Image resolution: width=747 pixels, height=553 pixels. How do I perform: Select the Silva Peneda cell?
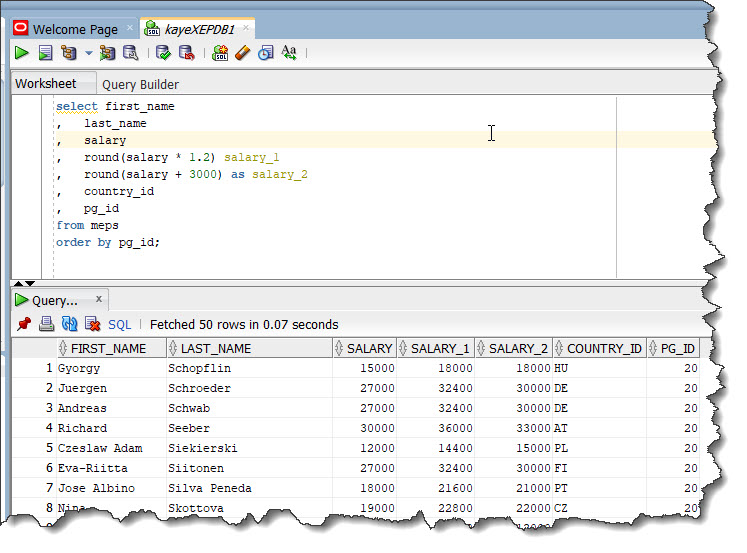[250, 488]
